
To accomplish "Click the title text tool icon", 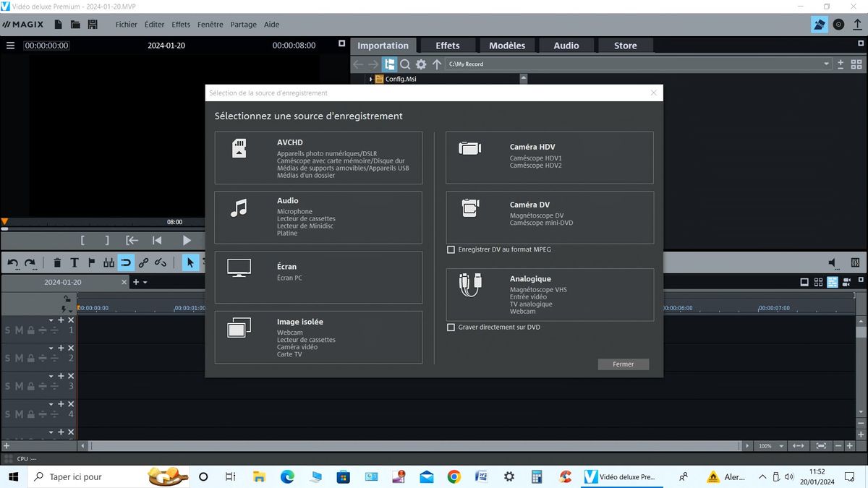I will coord(75,262).
